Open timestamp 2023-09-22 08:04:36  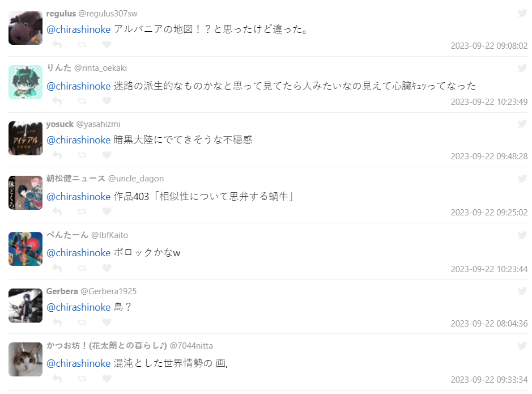pos(489,324)
